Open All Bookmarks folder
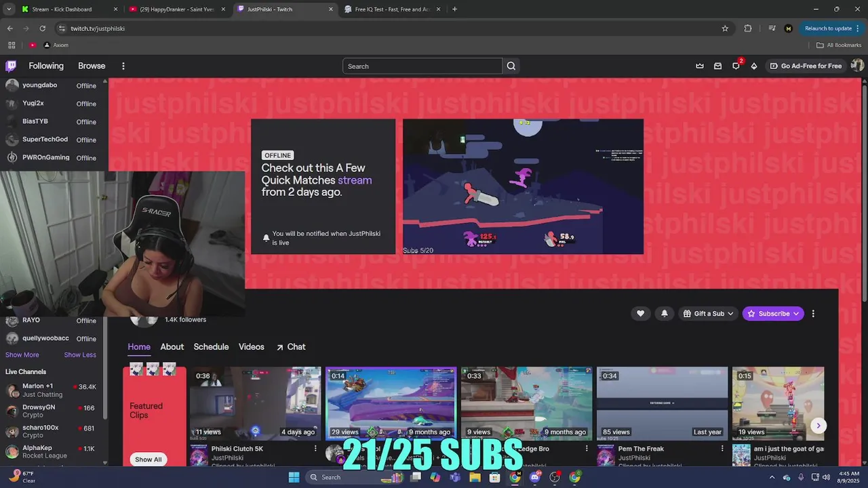 [839, 45]
